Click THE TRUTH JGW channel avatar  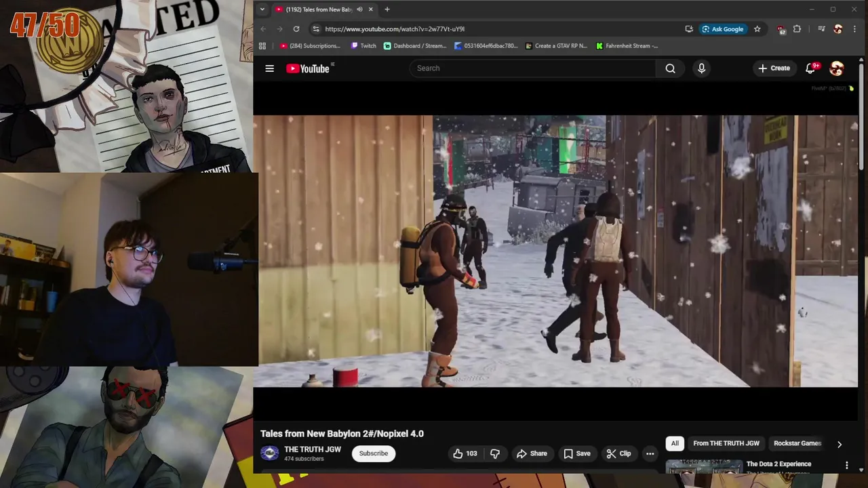pyautogui.click(x=270, y=453)
